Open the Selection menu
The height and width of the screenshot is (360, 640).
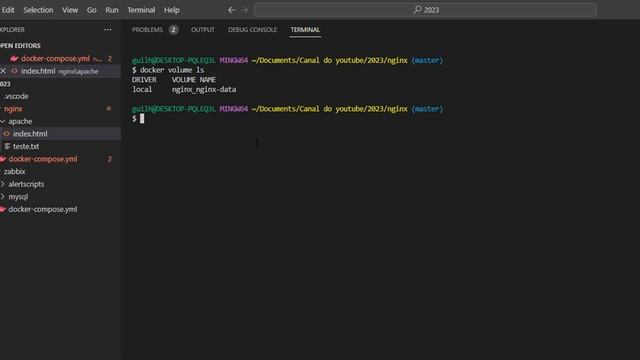[38, 10]
